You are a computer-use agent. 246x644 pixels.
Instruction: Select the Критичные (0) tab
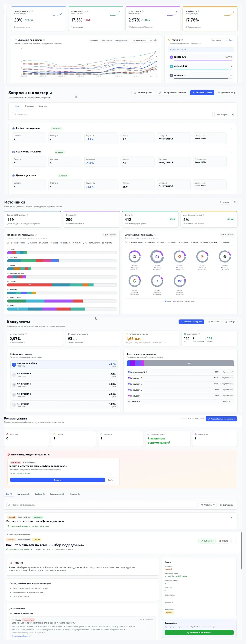(23, 494)
